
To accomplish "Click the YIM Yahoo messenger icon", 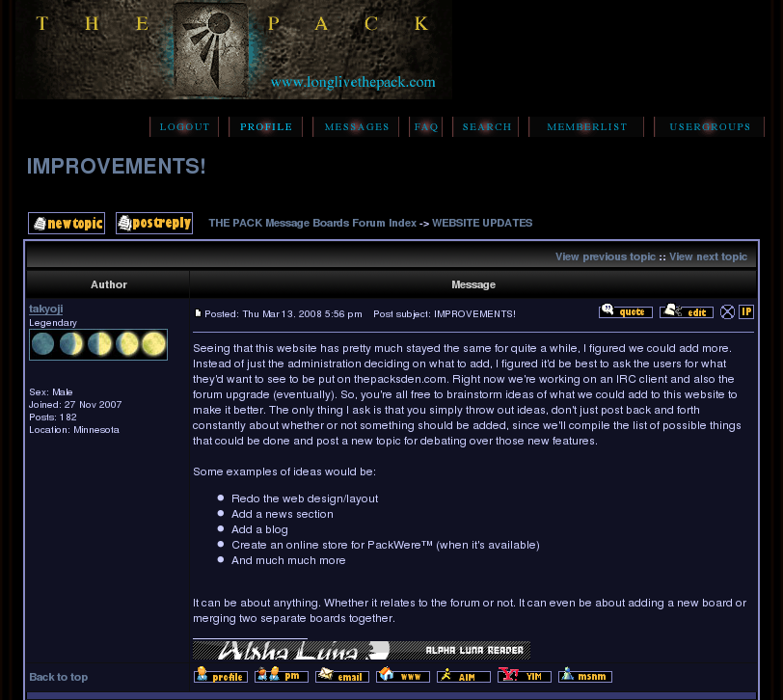I will 525,676.
